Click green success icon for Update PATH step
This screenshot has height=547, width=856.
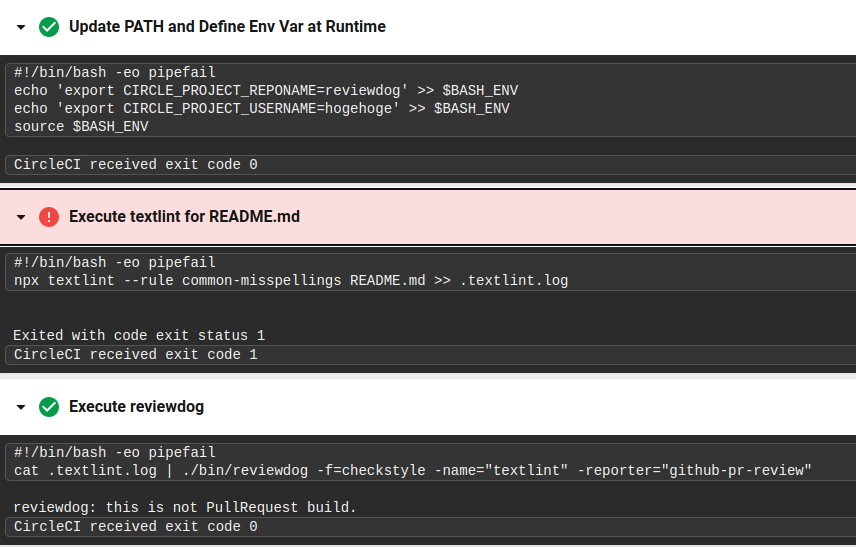pos(49,27)
